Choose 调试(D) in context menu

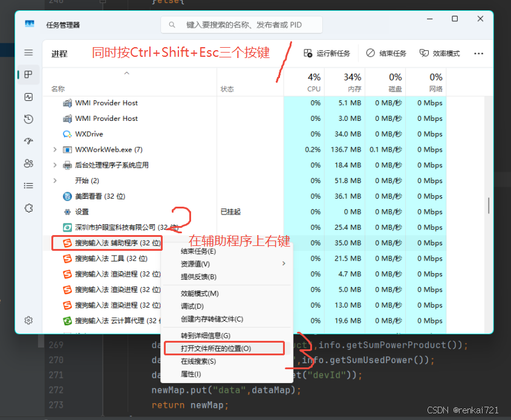(x=227, y=306)
